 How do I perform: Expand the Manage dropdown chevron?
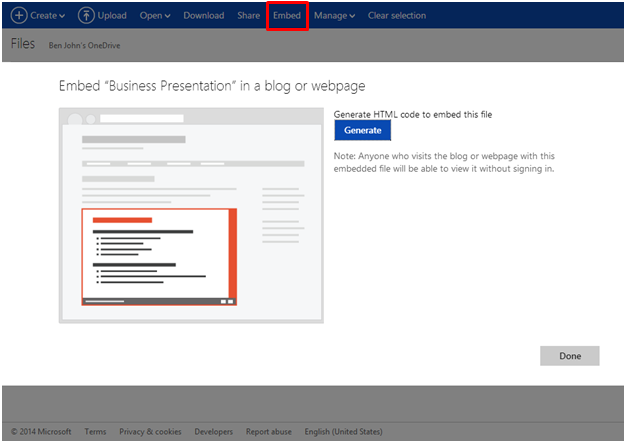(352, 16)
